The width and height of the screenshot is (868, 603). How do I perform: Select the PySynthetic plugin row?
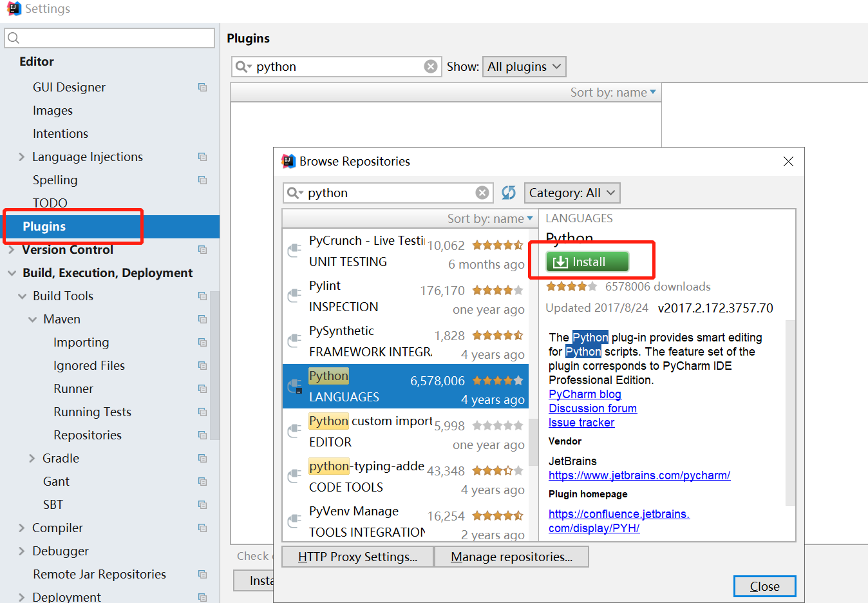coord(406,341)
